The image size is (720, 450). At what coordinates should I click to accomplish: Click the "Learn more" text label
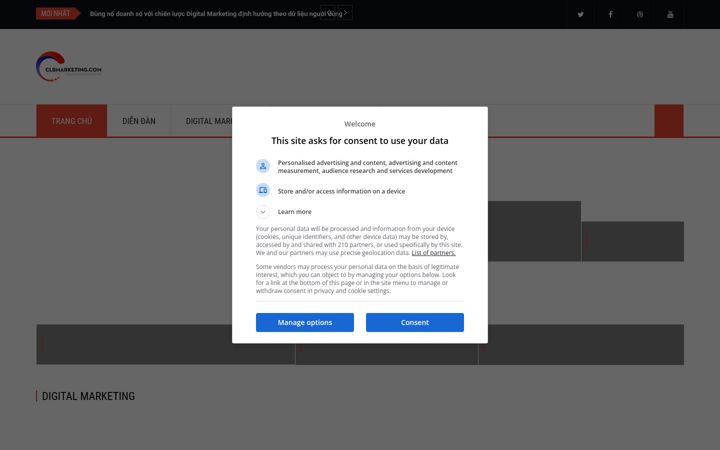click(294, 212)
